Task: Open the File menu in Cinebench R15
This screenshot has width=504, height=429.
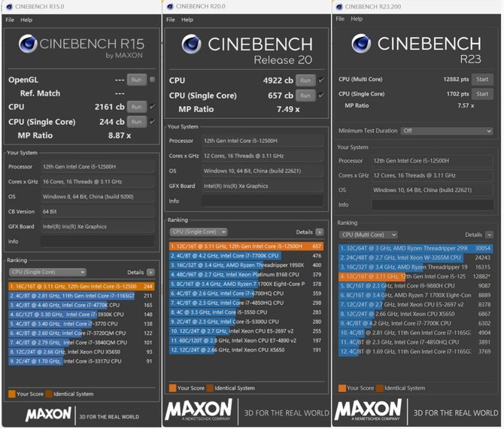Action: pos(10,20)
